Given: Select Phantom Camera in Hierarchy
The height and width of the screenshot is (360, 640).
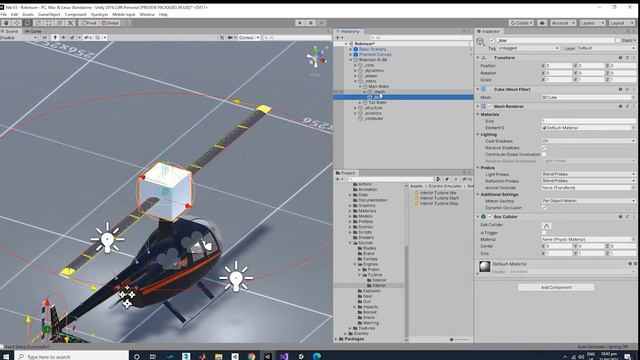Looking at the screenshot, I should pyautogui.click(x=375, y=54).
